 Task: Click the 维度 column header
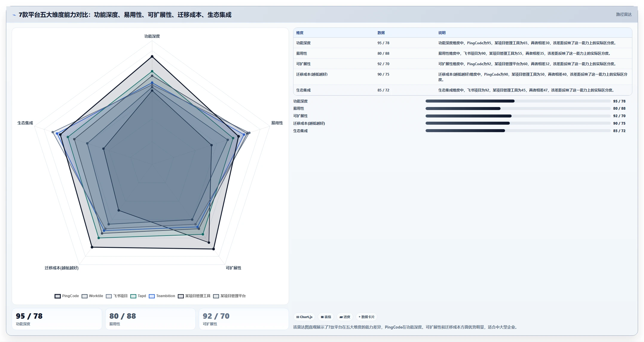(x=300, y=33)
